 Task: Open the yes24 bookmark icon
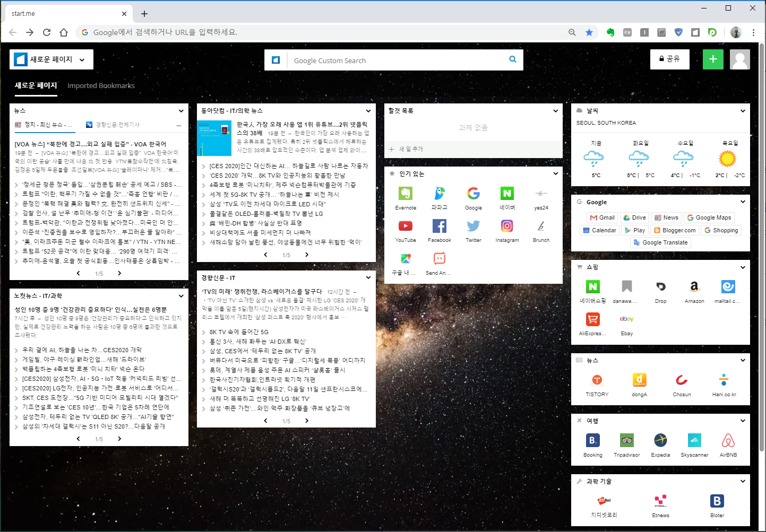click(541, 194)
